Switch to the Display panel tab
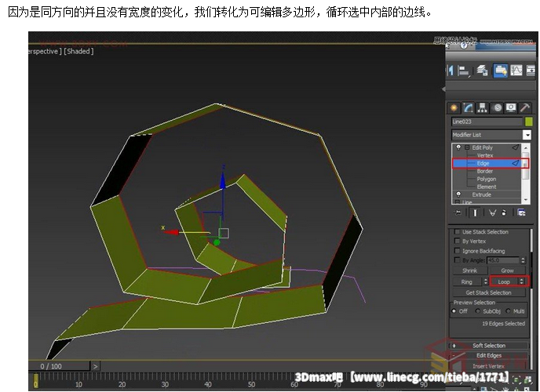Image resolution: width=540 pixels, height=392 pixels. pos(511,108)
